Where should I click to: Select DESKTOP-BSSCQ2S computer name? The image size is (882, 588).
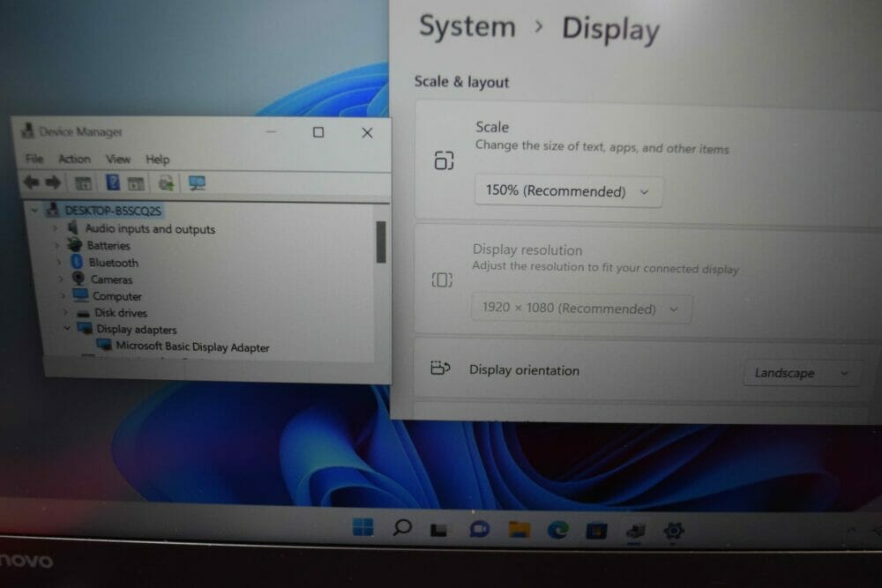pyautogui.click(x=113, y=211)
